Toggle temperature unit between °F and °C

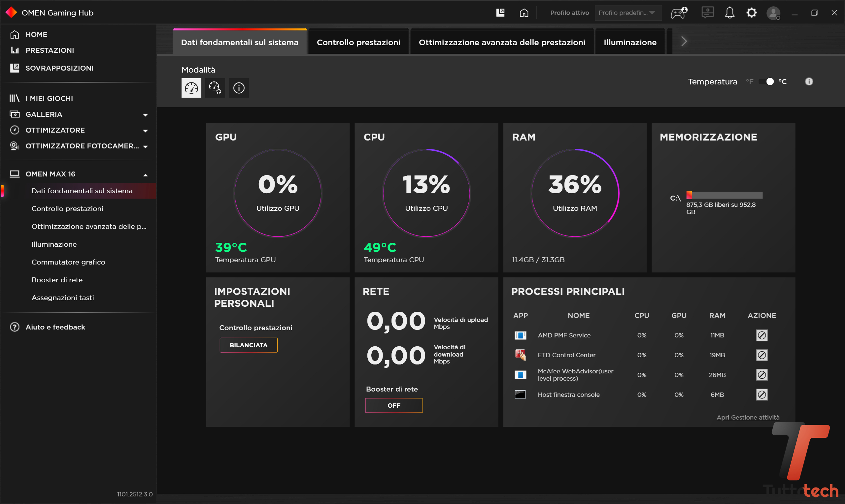(766, 81)
